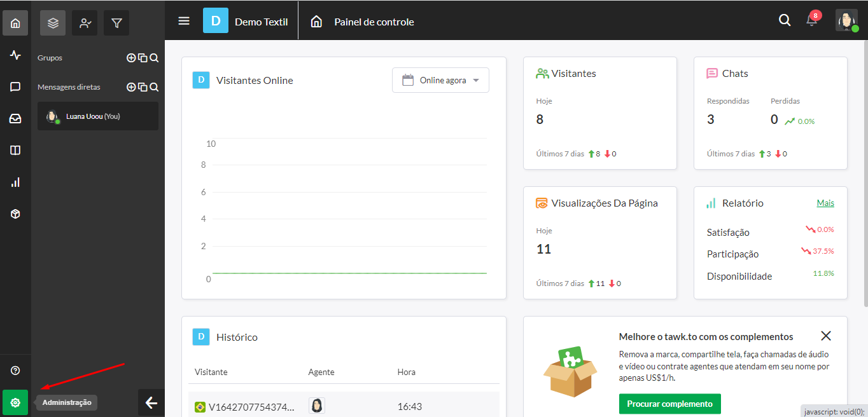Click the copy icon beside Grupos
This screenshot has width=868, height=417.
tap(143, 58)
